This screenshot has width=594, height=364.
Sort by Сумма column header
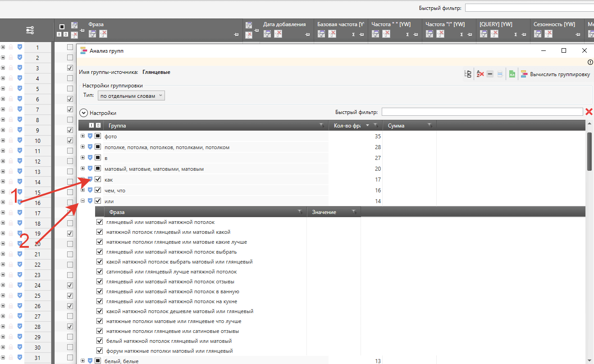coord(396,126)
